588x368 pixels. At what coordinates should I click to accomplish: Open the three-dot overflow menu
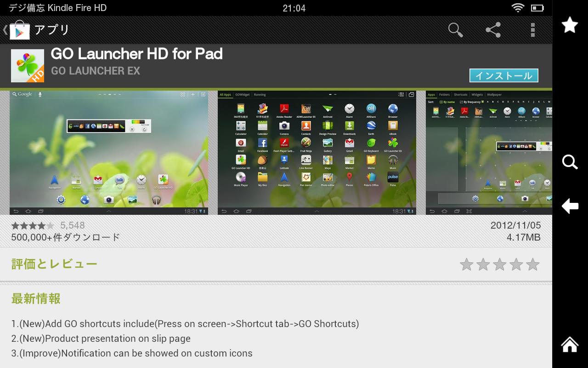pos(532,30)
